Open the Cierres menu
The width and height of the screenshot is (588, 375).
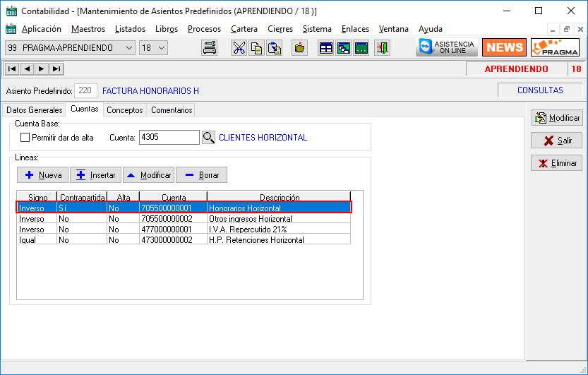tap(280, 29)
